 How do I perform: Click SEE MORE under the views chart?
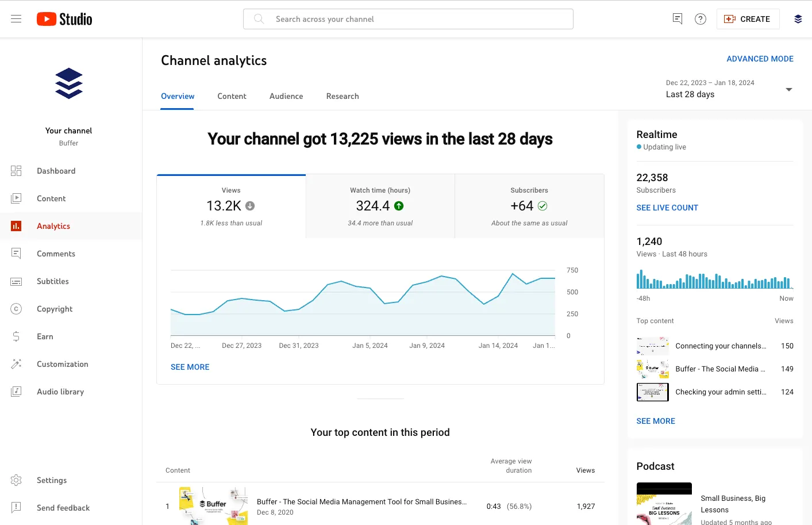[190, 367]
